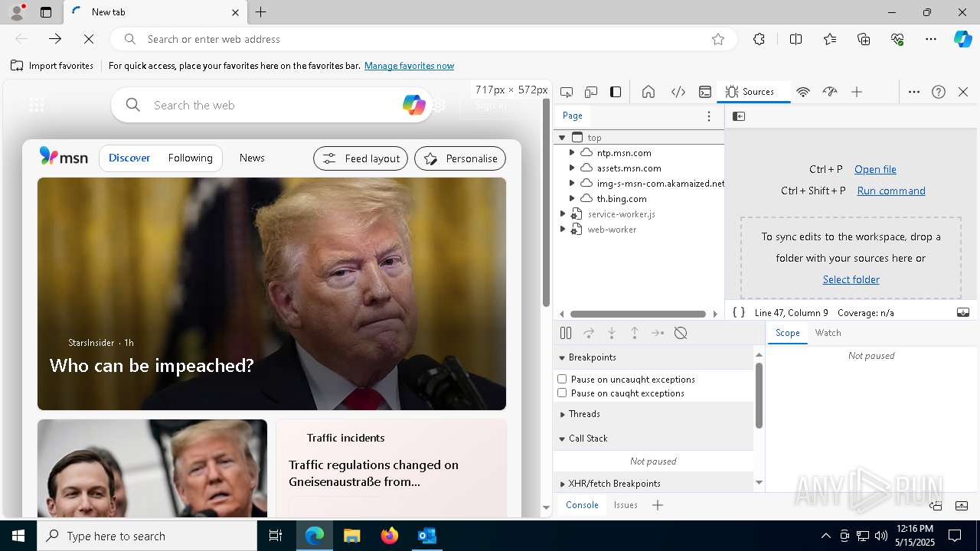Click the step into debugger button
The height and width of the screenshot is (551, 980).
(612, 333)
